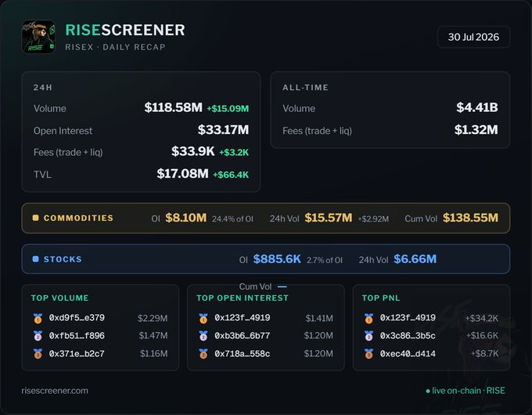This screenshot has width=532, height=415.
Task: Click the gold medal in Top Open Interest
Action: coord(203,318)
